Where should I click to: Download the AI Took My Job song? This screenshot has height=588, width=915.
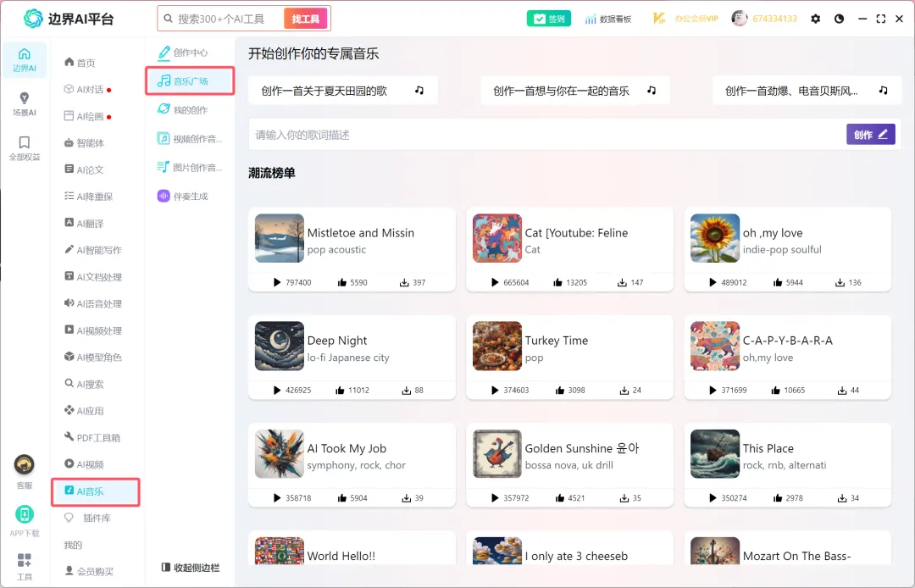(406, 498)
